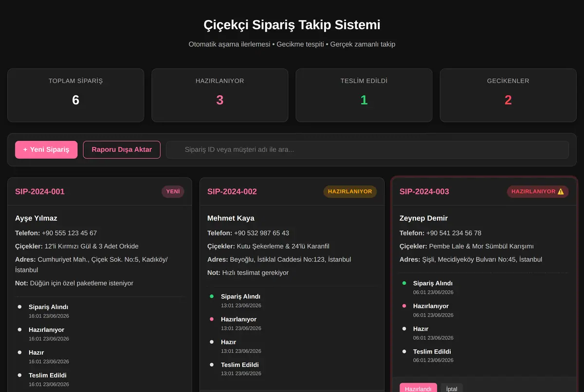584x392 pixels.
Task: Select customer name "Mehmet Kaya"
Action: point(231,218)
